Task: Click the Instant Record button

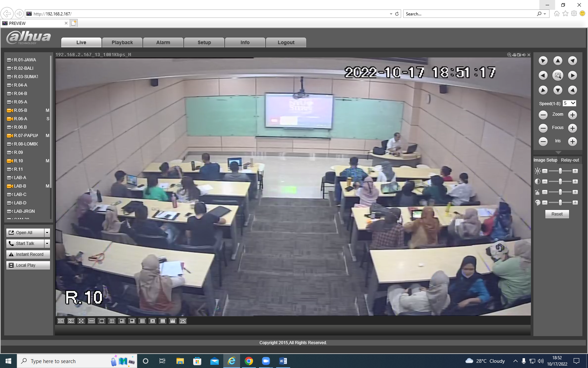Action: coord(28,254)
